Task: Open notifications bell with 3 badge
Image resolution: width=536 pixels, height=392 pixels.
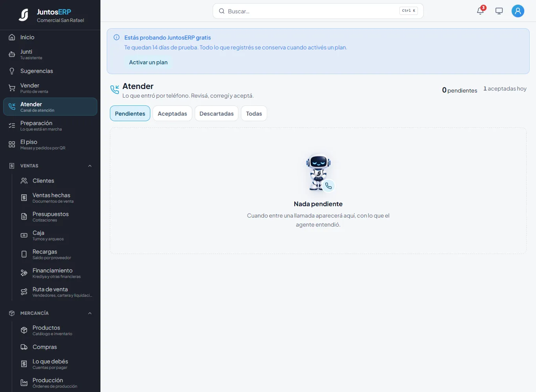Action: 480,11
